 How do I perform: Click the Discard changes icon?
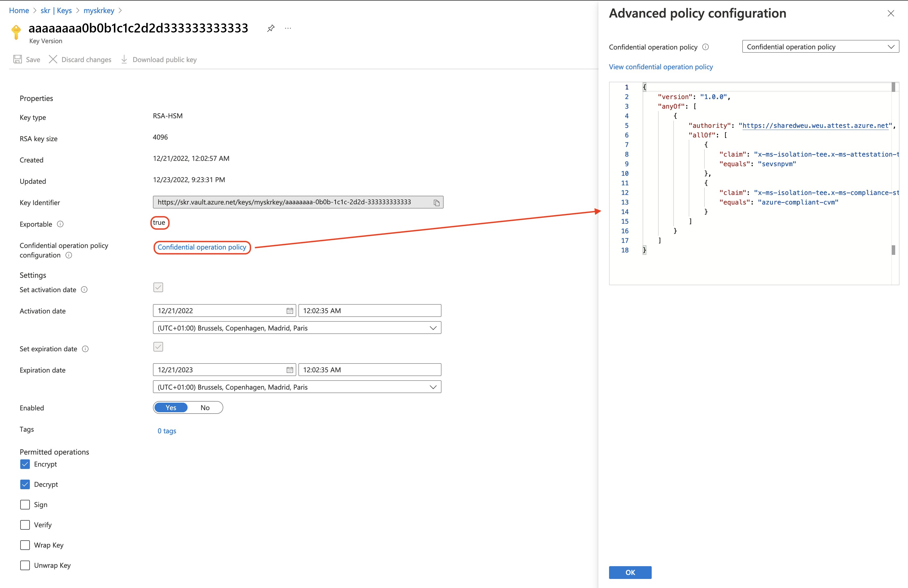[x=53, y=60]
